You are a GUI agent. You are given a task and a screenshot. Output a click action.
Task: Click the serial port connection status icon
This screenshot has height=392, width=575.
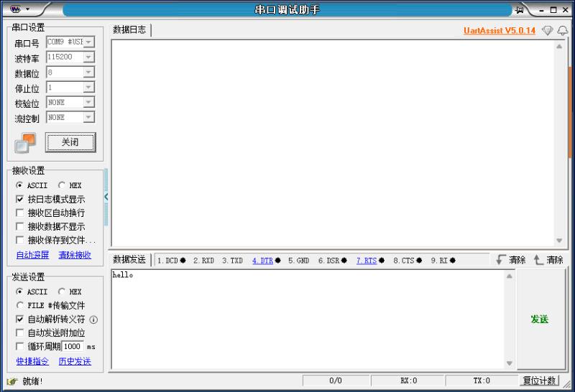coord(24,143)
